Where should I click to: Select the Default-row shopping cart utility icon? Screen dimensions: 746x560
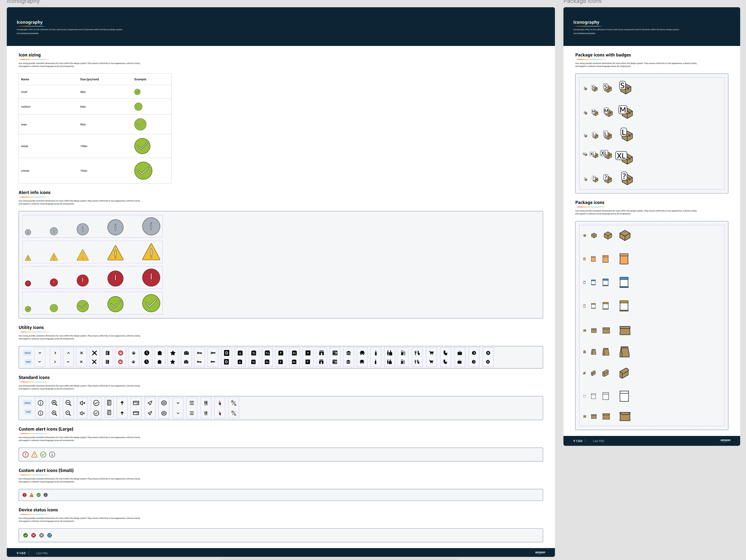(x=431, y=353)
